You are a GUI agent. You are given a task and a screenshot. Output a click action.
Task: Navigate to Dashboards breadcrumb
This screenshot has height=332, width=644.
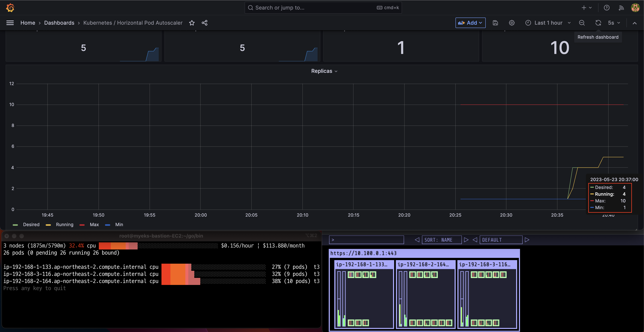pos(59,23)
